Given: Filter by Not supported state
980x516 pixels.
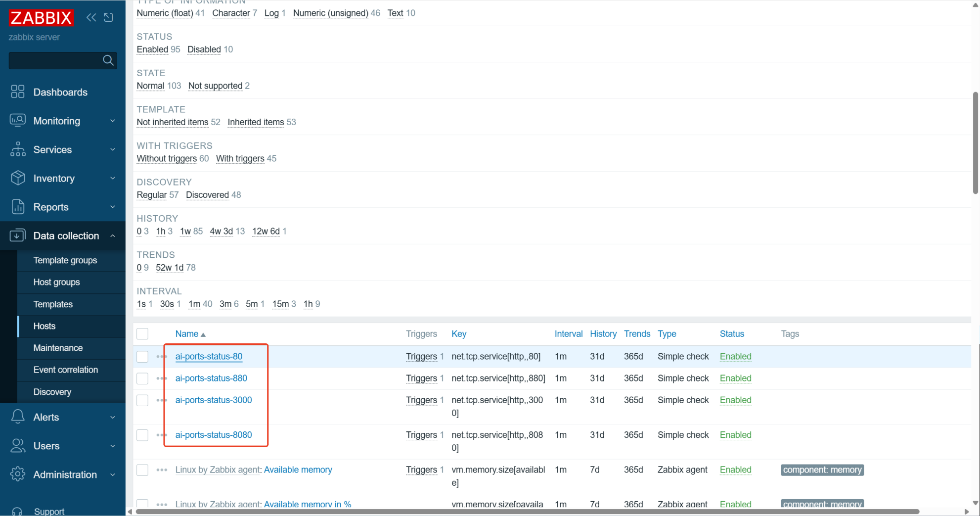Looking at the screenshot, I should tap(215, 86).
